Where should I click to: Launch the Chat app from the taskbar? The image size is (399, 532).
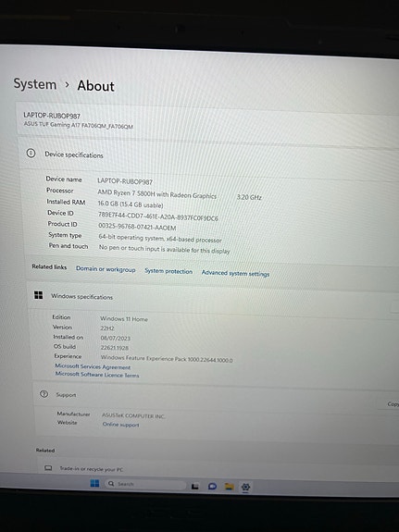click(212, 486)
